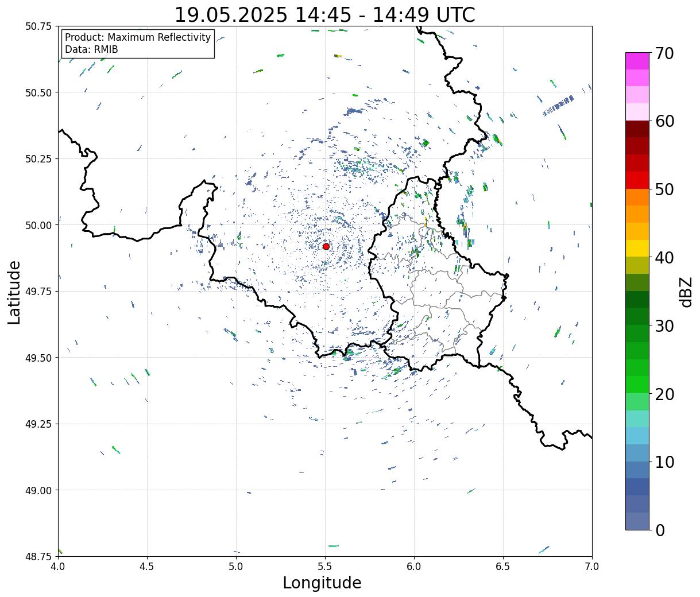Click the longitude tick label 4.5
The image size is (700, 597).
(147, 567)
